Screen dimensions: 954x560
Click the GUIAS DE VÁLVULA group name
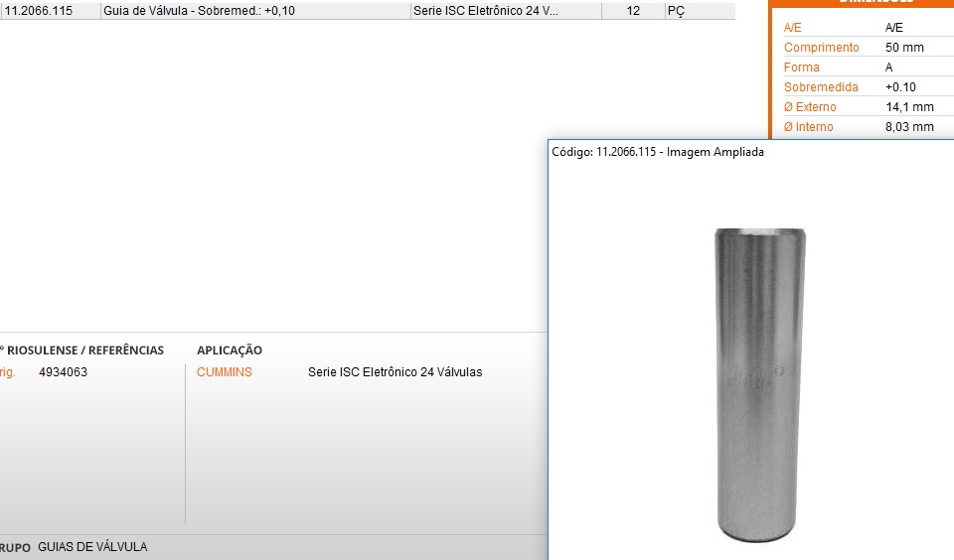[x=92, y=547]
